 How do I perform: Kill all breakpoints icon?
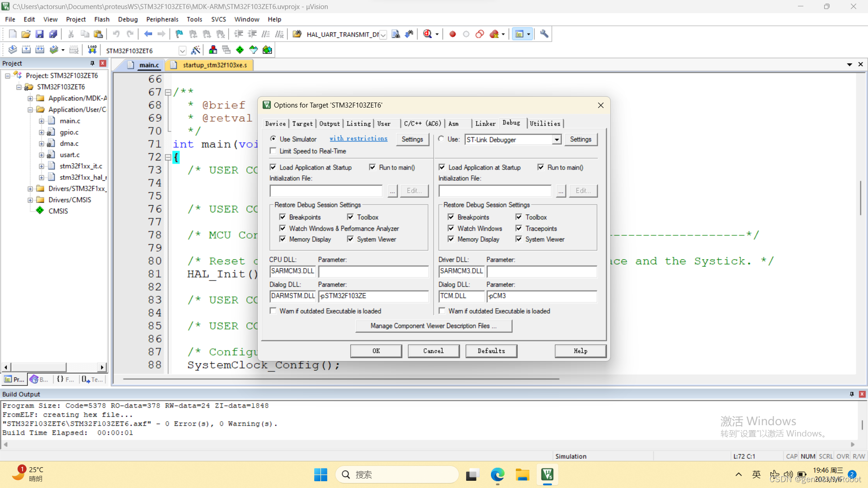coord(494,34)
